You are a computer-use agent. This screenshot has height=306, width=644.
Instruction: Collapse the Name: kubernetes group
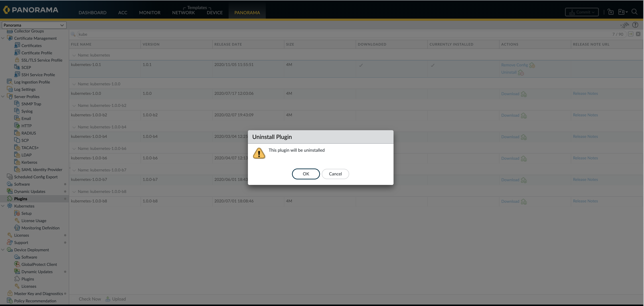(x=74, y=55)
